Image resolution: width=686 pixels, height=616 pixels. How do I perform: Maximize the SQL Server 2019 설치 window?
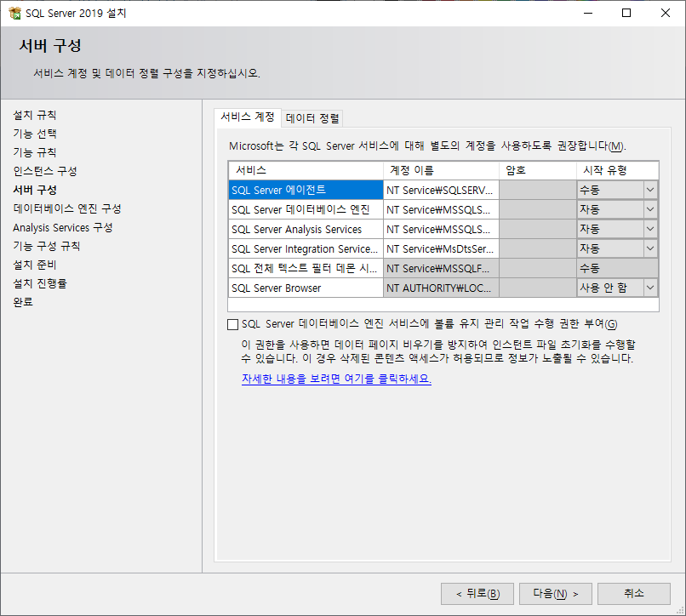(x=626, y=13)
